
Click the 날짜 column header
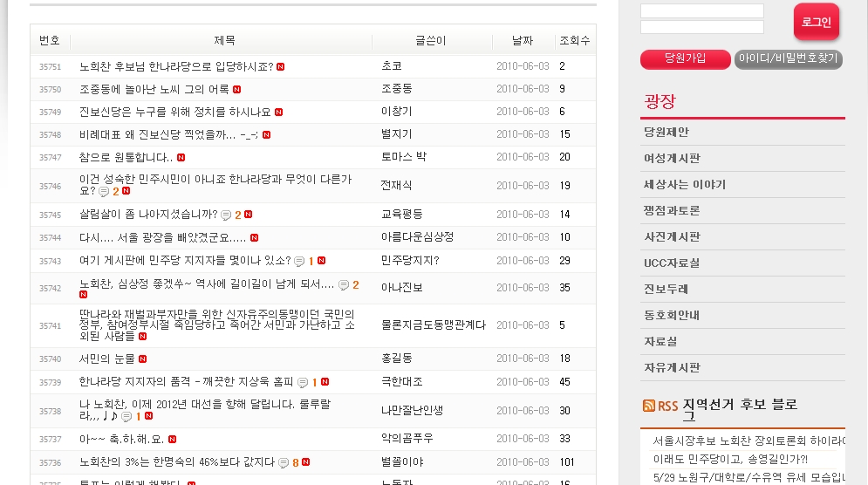[522, 40]
